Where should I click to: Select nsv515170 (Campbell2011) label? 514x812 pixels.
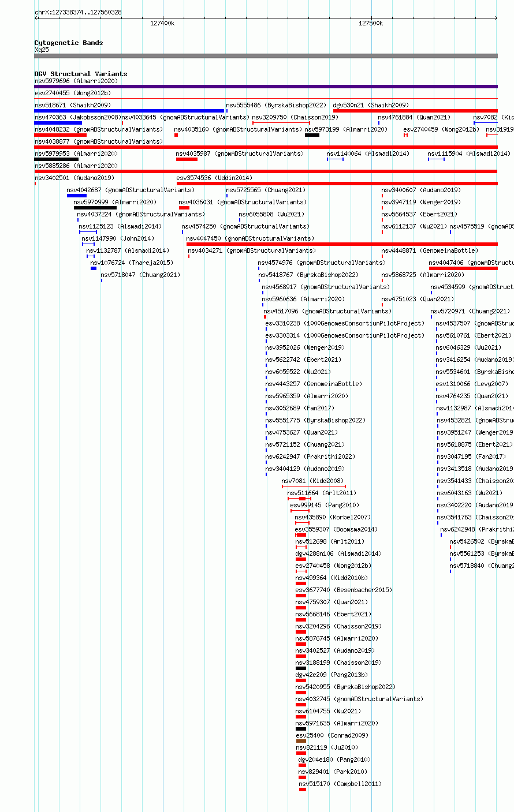pyautogui.click(x=340, y=784)
